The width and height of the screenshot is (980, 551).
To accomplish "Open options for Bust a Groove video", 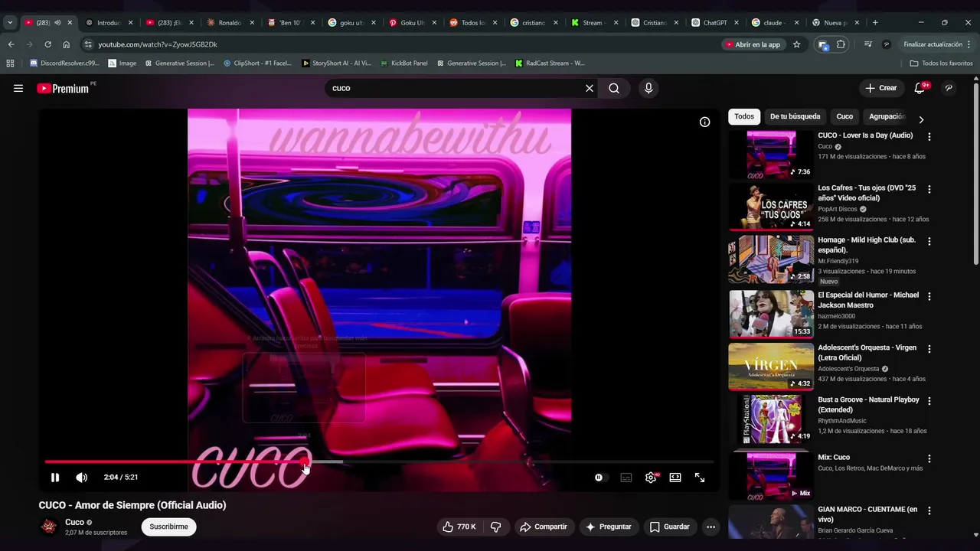I will pyautogui.click(x=929, y=401).
